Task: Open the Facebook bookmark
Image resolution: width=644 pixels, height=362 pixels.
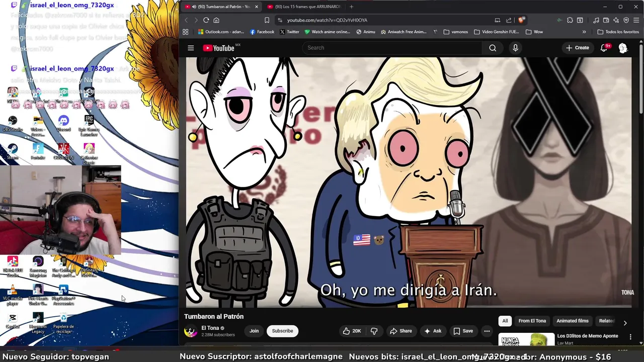Action: coord(262,32)
